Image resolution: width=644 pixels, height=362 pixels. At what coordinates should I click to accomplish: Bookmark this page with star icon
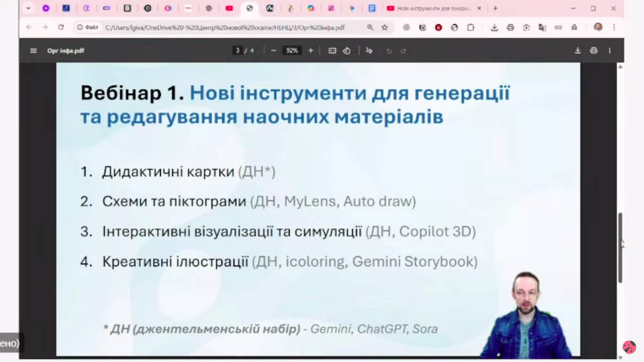click(384, 28)
